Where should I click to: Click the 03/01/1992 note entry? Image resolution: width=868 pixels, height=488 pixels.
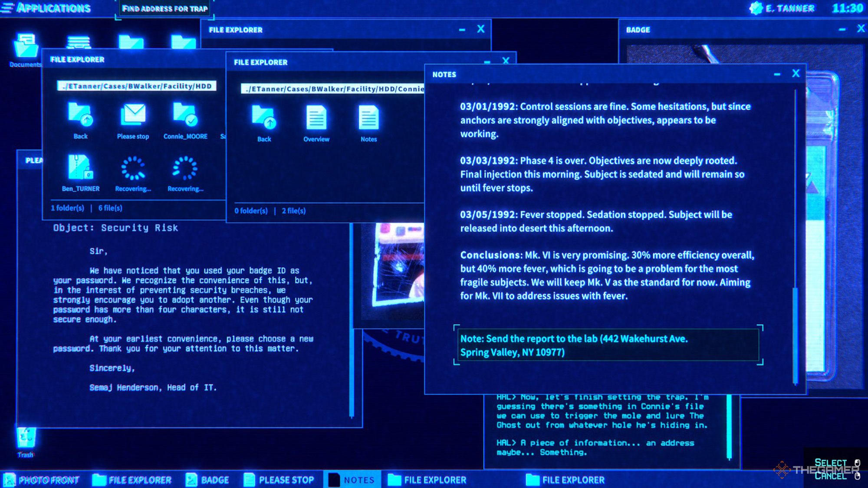pyautogui.click(x=605, y=120)
